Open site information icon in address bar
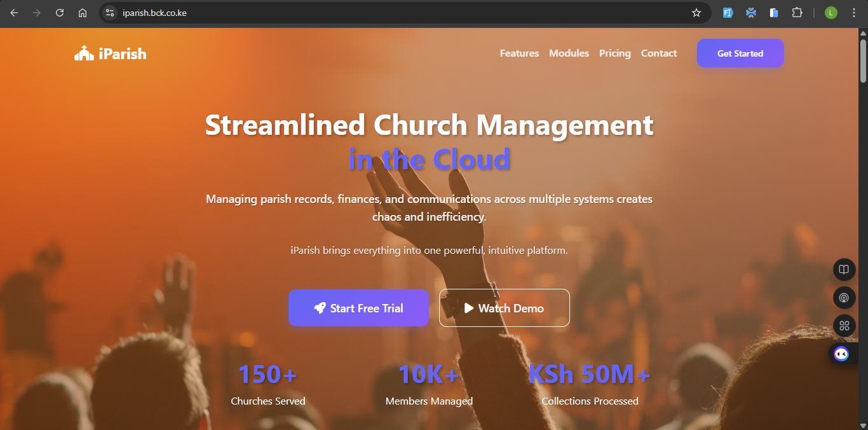 [x=109, y=13]
